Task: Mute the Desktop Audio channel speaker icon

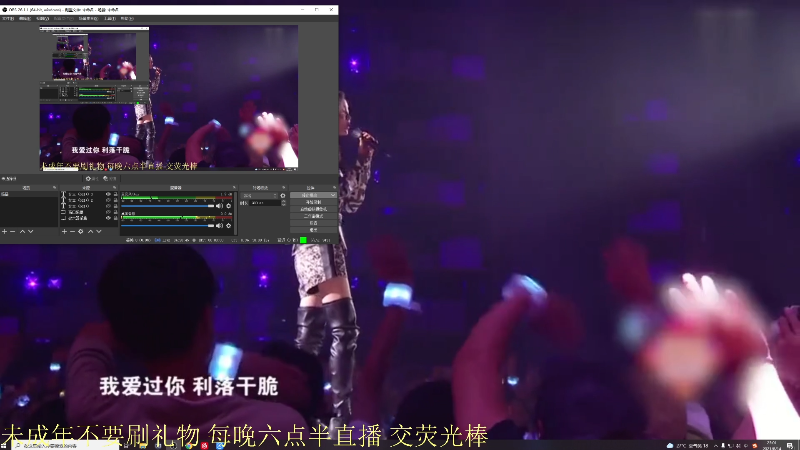Action: click(x=219, y=226)
